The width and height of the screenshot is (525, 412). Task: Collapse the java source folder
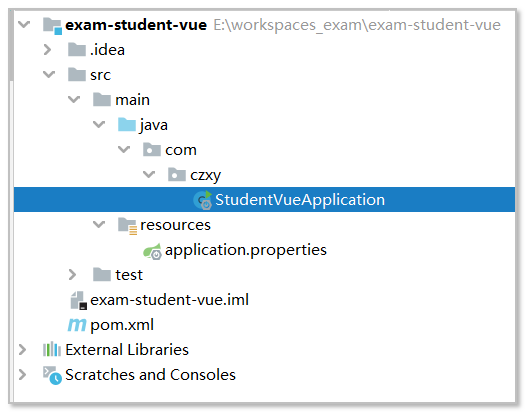click(99, 124)
